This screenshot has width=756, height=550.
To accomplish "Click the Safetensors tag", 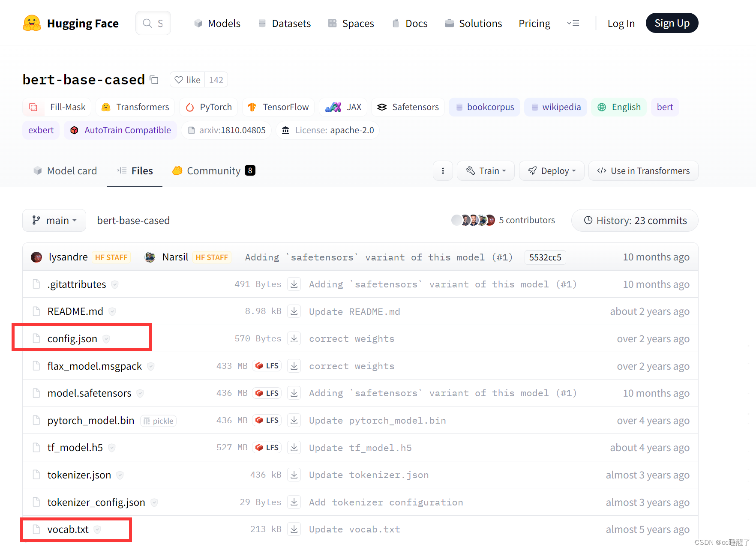I will pos(408,107).
